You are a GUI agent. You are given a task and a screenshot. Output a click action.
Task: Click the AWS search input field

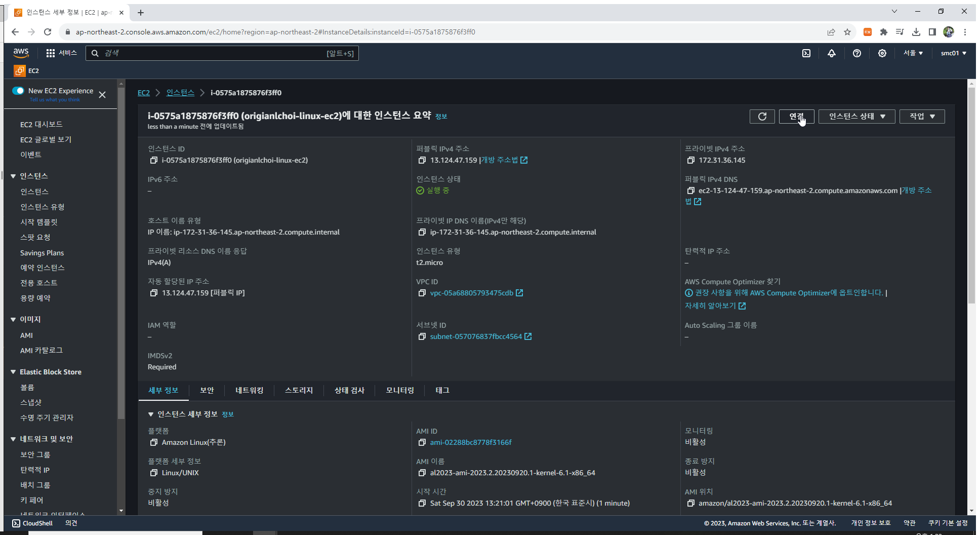pos(222,53)
